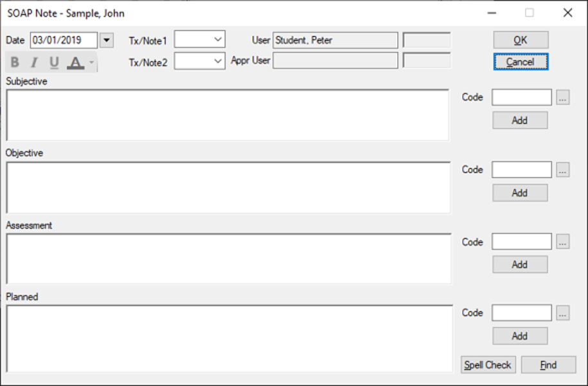Click inside the Subjective text area
Image resolution: width=588 pixels, height=386 pixels.
(227, 115)
